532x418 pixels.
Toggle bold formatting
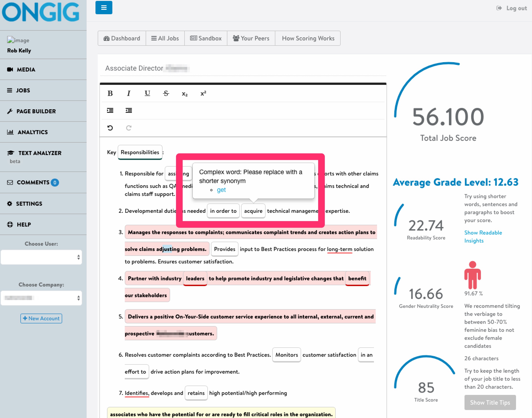[x=110, y=93]
